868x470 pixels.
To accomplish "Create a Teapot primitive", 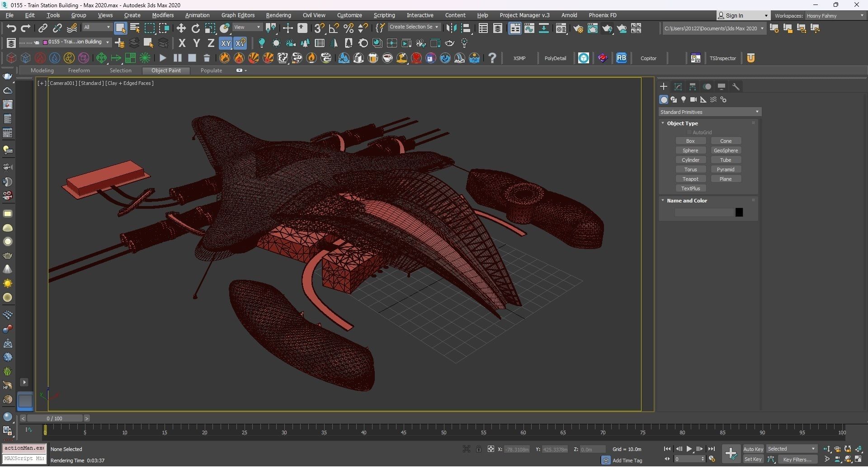I will (690, 179).
